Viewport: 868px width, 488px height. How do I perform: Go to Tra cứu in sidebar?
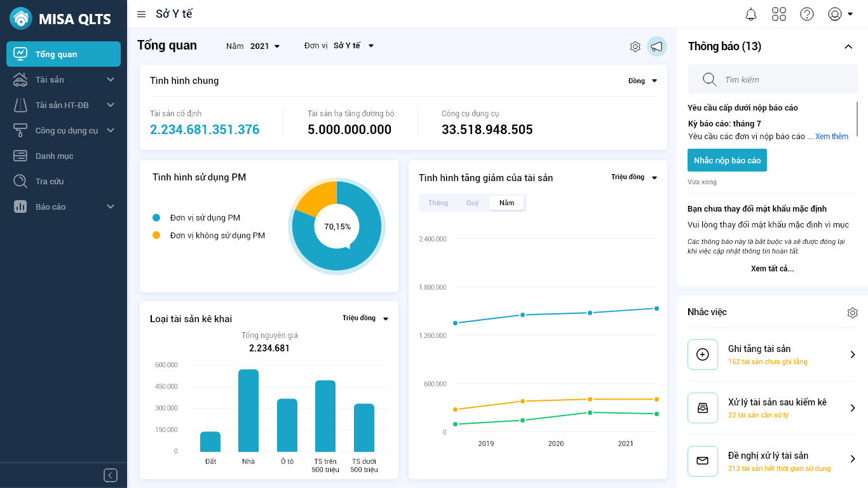(x=50, y=181)
